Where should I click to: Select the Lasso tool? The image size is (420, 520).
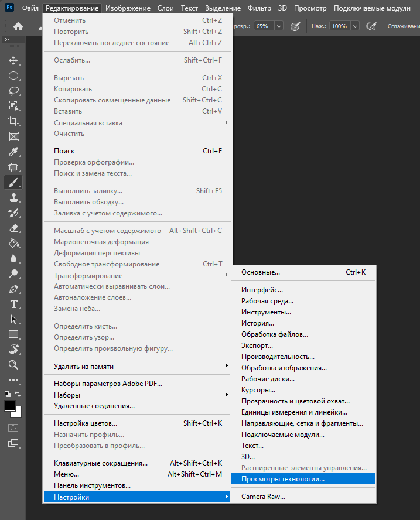13,91
